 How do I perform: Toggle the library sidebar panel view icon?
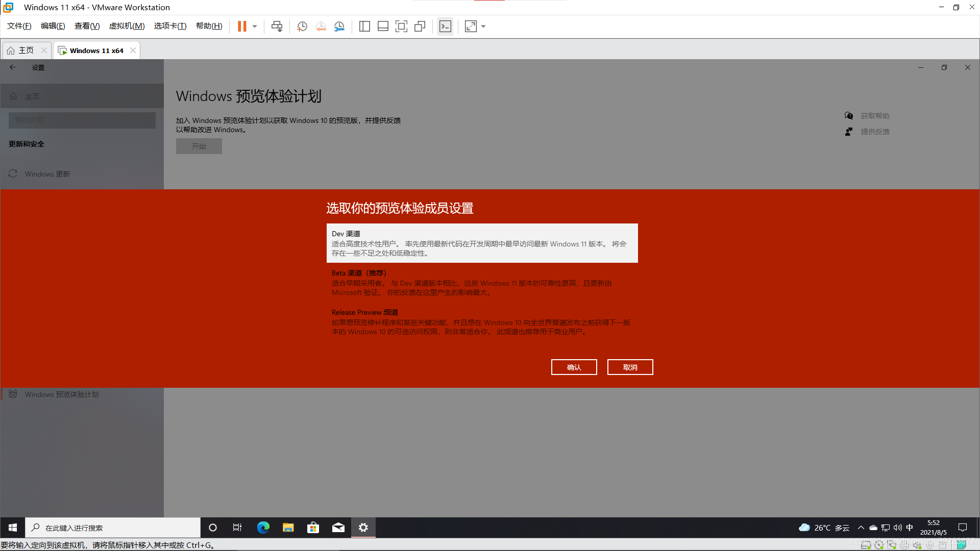(x=364, y=27)
